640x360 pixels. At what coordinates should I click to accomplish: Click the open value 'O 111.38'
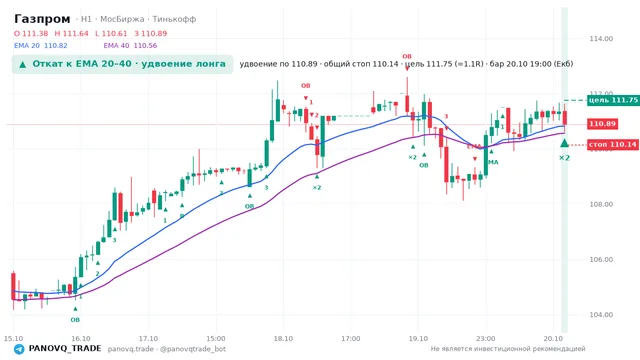click(31, 33)
